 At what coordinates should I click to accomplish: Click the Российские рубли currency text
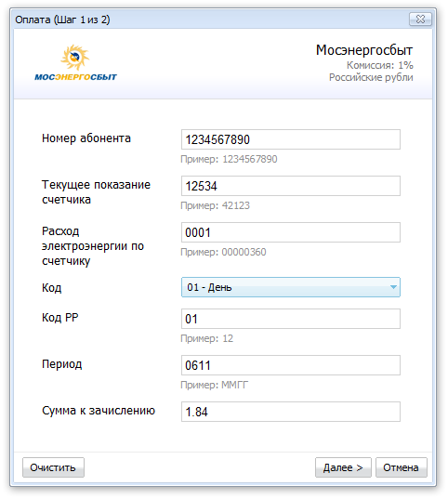pos(371,77)
